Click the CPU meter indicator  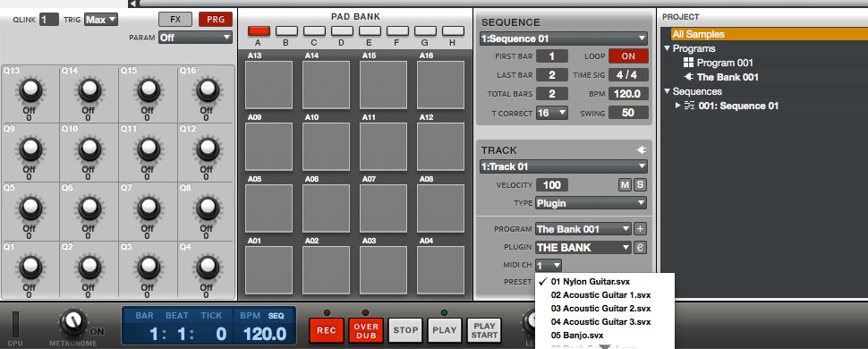[x=15, y=324]
